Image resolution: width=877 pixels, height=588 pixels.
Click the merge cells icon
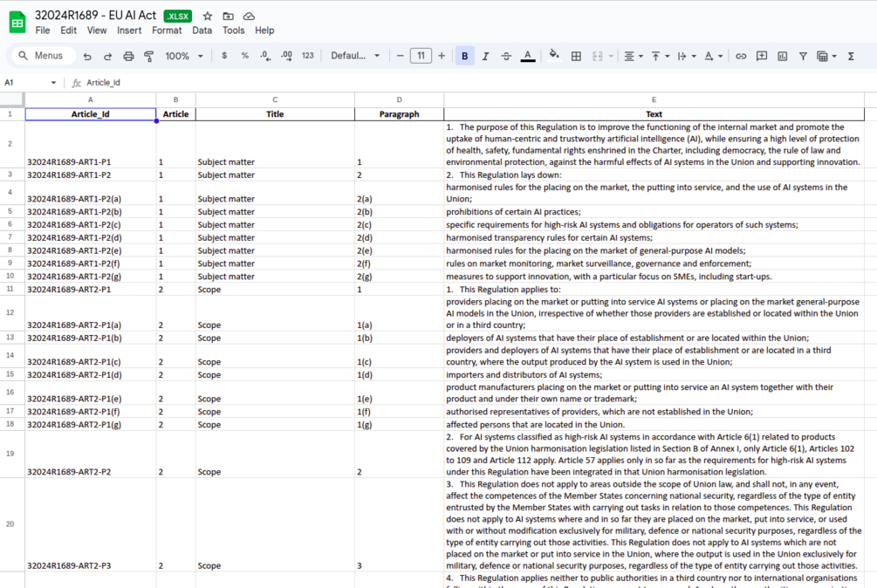(x=598, y=56)
